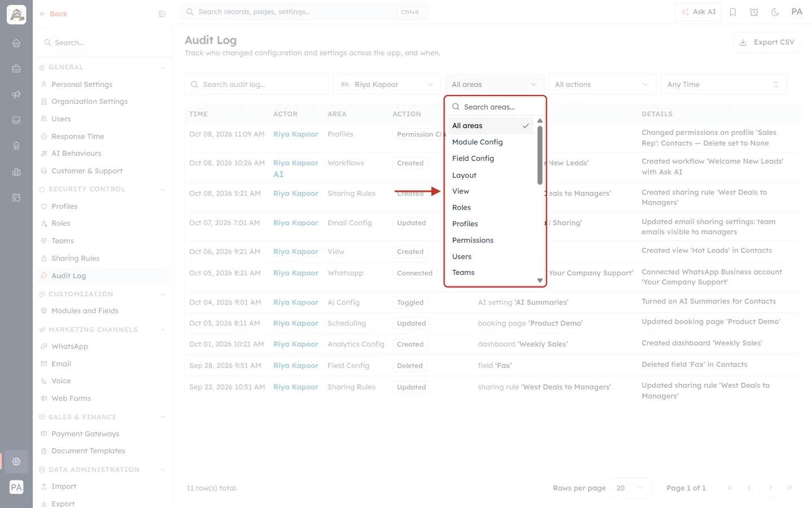Select Module Config in areas list
The width and height of the screenshot is (812, 508).
(491, 142)
